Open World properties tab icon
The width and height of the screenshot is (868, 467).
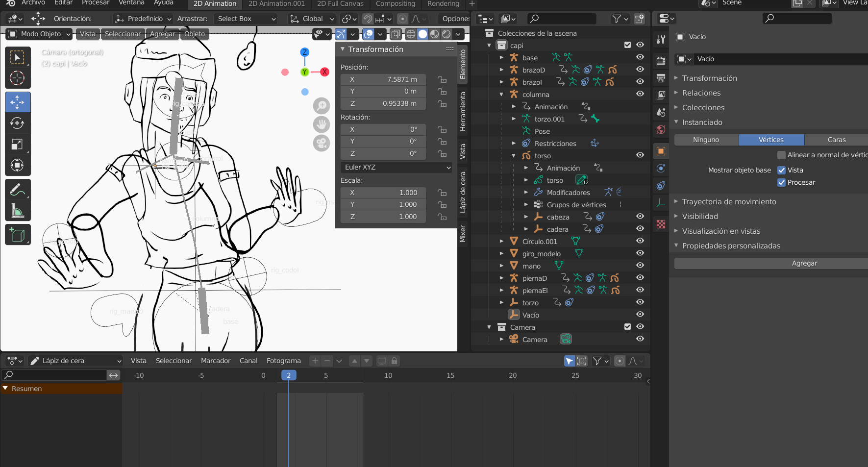[661, 129]
